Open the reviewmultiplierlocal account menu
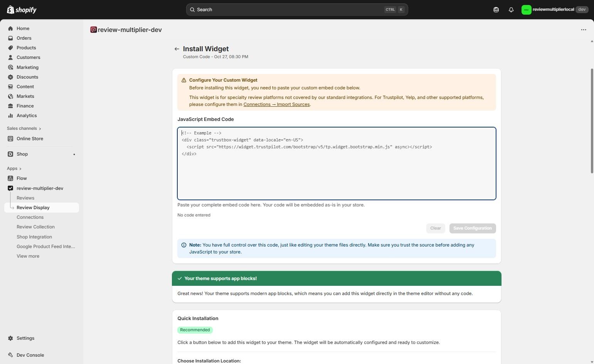The height and width of the screenshot is (364, 594). 555,10
